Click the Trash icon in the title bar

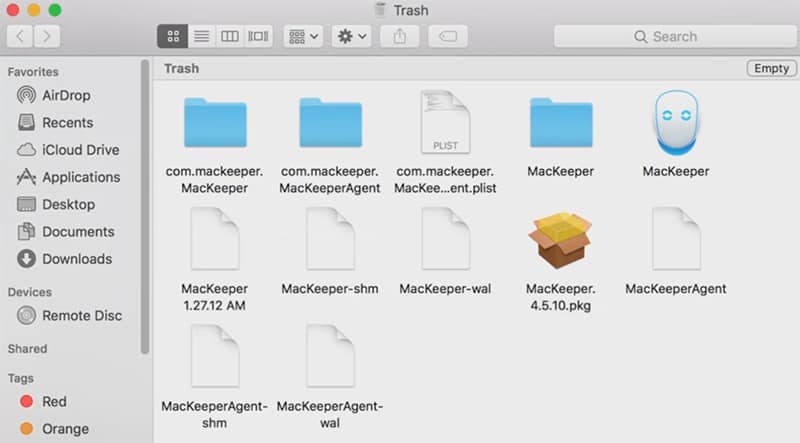pyautogui.click(x=380, y=10)
